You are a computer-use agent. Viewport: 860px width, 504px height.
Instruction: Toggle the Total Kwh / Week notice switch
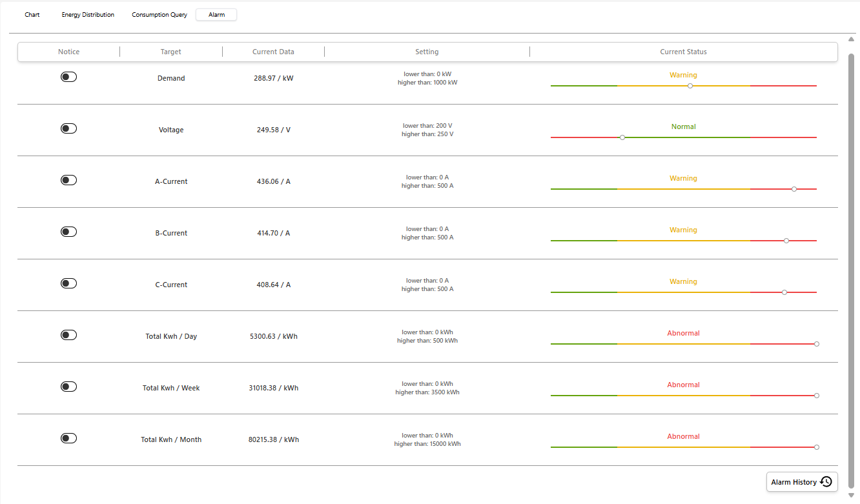pyautogui.click(x=68, y=386)
